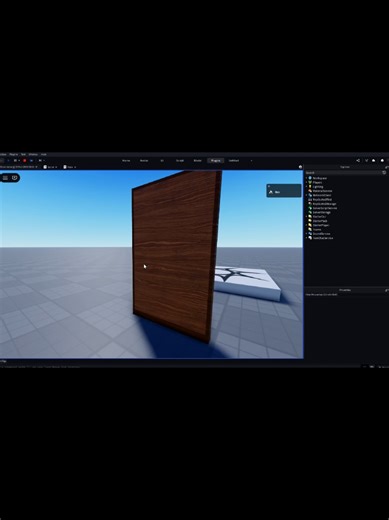Click the player entry in the leaderboard
The image size is (389, 520).
(x=284, y=192)
